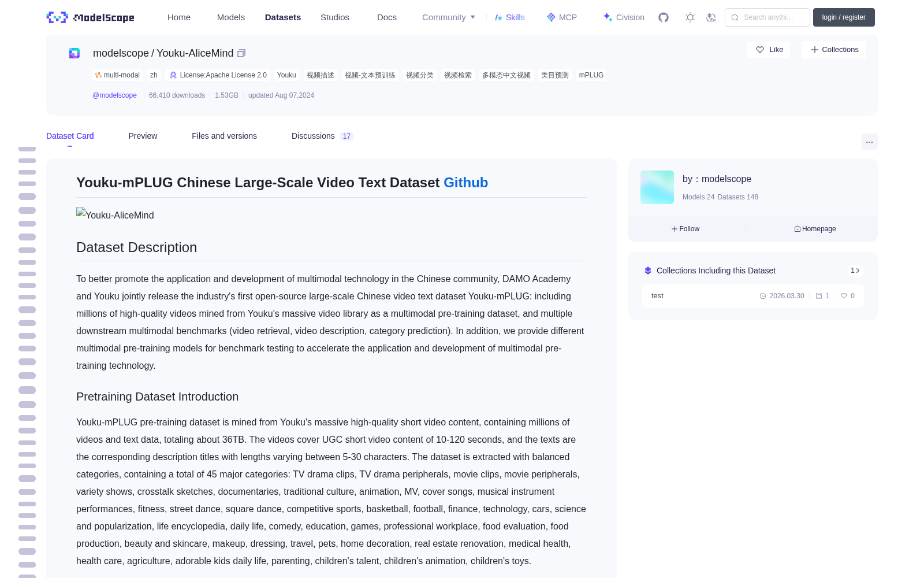Click the by: modelscope publisher name
The image size is (924, 578).
[717, 179]
